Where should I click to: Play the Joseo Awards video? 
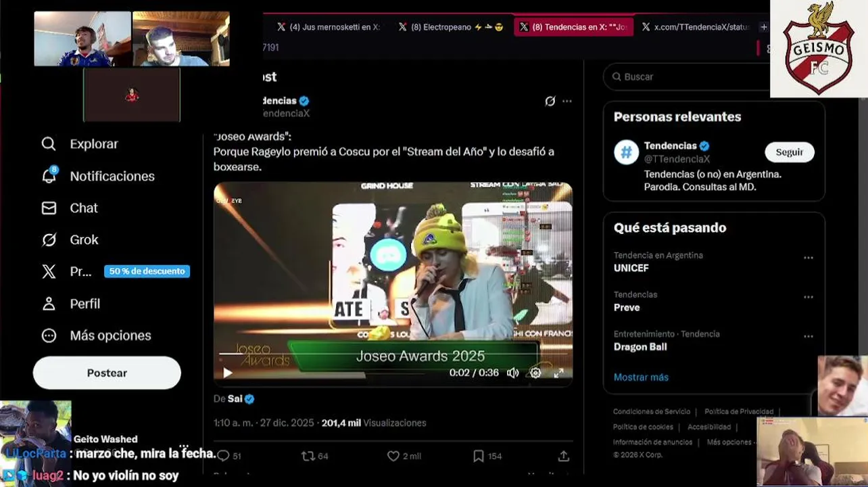click(x=228, y=373)
